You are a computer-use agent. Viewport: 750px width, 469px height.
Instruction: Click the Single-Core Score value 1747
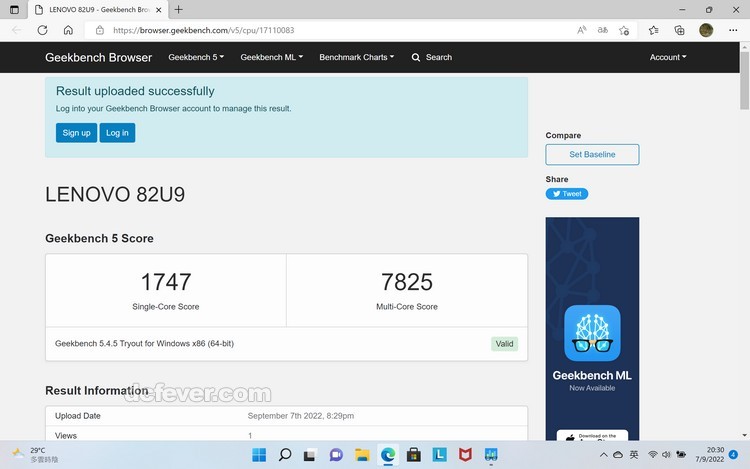[166, 282]
